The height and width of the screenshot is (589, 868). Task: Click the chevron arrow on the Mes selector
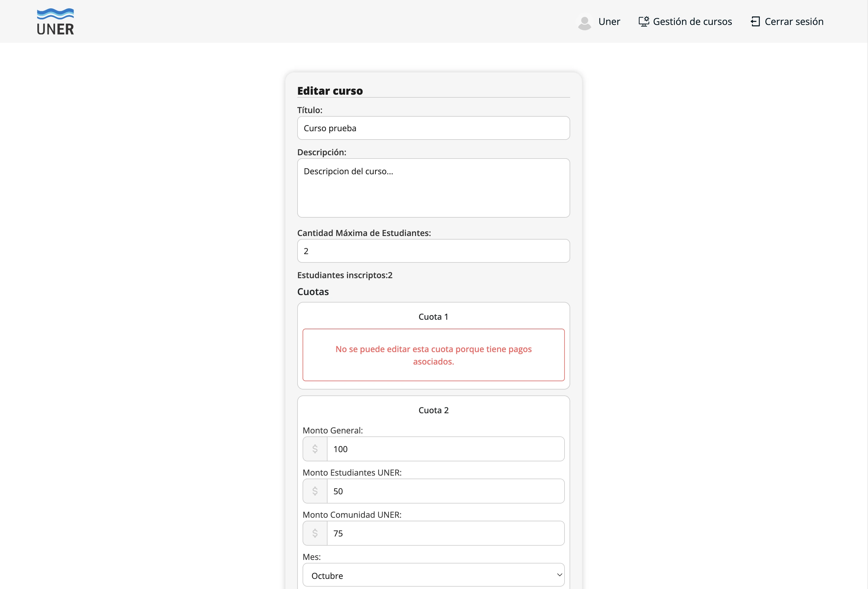tap(559, 575)
